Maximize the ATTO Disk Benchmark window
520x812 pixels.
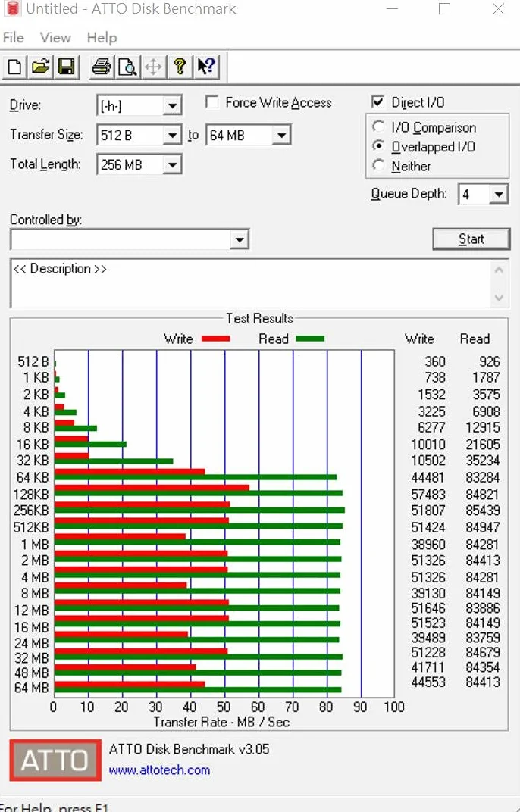tap(444, 9)
